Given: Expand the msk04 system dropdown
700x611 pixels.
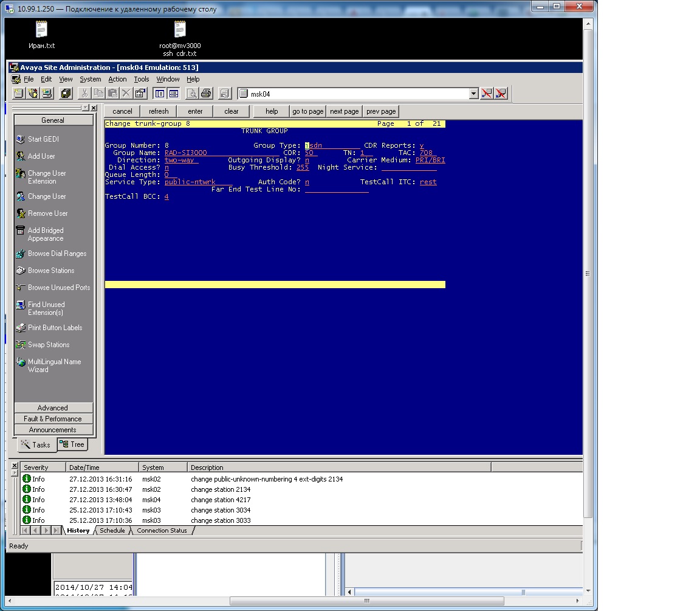Looking at the screenshot, I should click(474, 94).
